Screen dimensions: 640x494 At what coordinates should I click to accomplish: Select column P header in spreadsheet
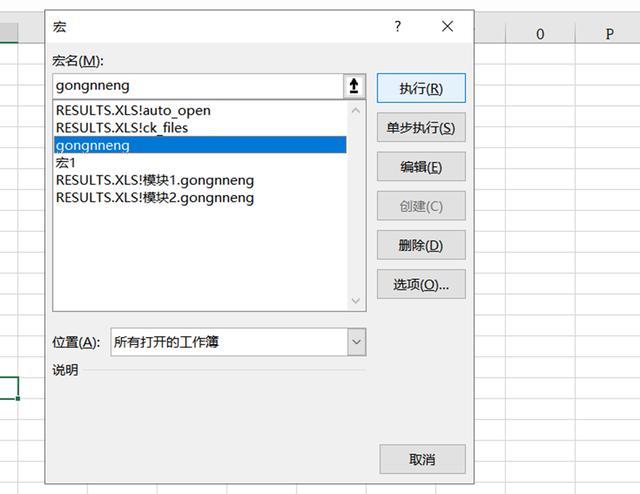(609, 34)
